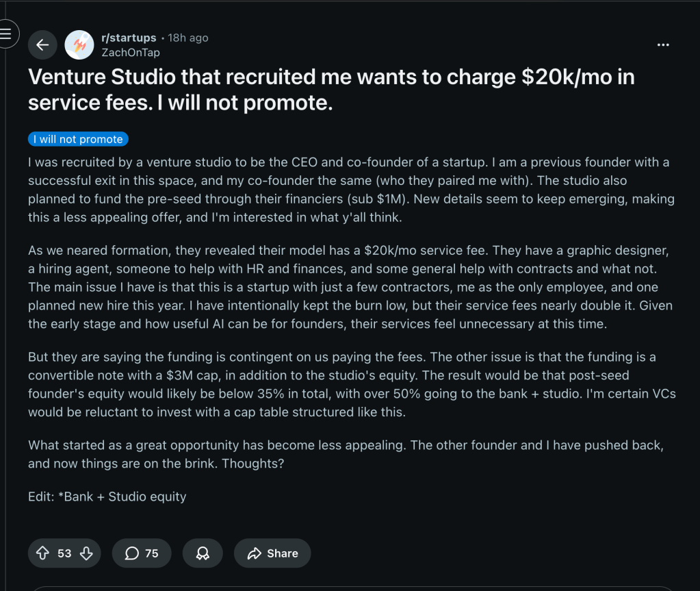The height and width of the screenshot is (591, 700).
Task: Click the r/startups community avatar
Action: click(x=79, y=45)
